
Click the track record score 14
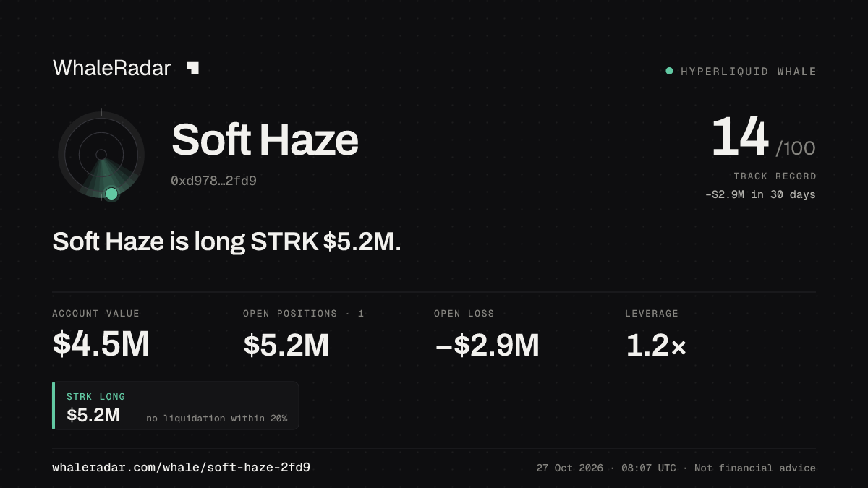tap(740, 137)
